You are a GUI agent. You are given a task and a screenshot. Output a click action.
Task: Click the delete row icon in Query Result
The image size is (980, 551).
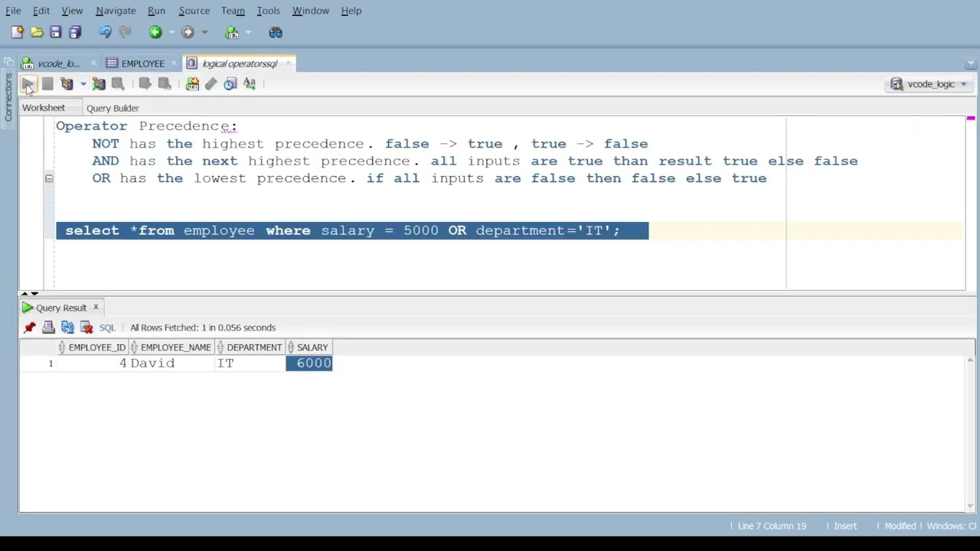87,328
